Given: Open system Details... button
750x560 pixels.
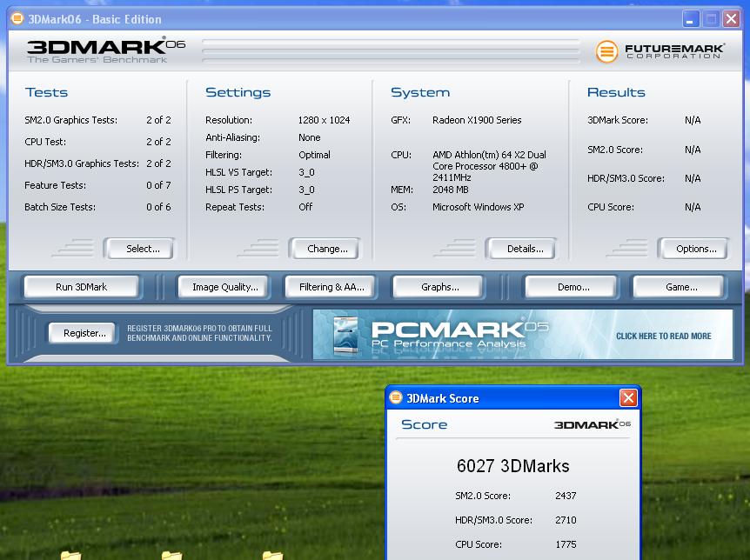Looking at the screenshot, I should tap(521, 249).
